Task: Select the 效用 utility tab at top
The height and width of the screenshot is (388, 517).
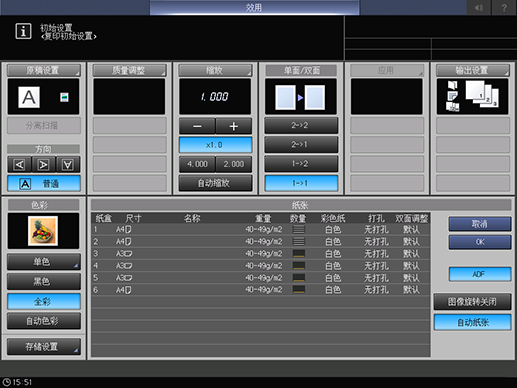Action: point(254,7)
